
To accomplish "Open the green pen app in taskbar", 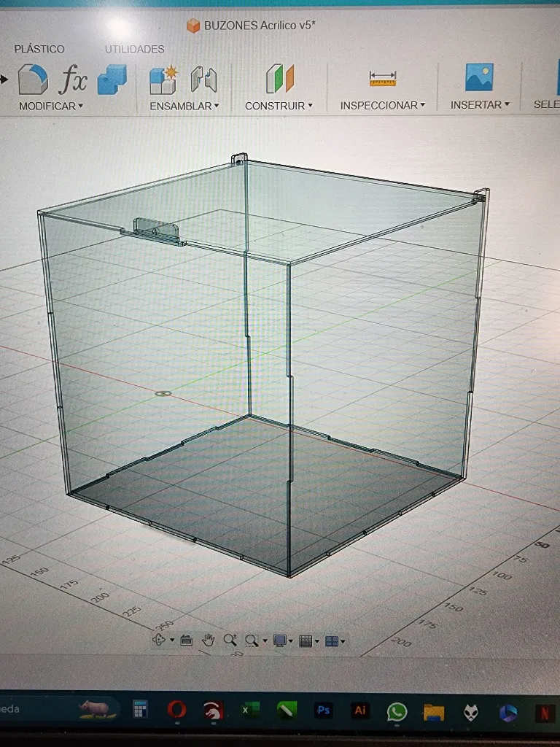I will point(287,711).
